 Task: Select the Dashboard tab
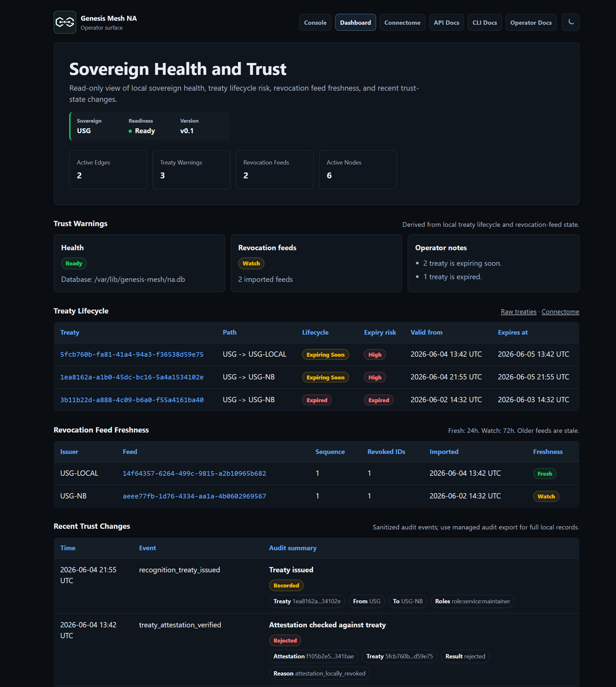(355, 23)
